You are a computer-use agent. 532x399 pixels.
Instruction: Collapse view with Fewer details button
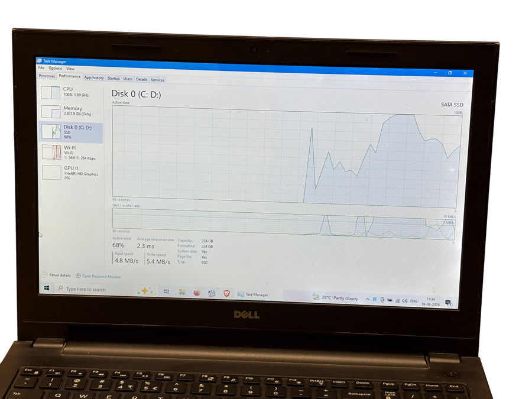(x=56, y=275)
